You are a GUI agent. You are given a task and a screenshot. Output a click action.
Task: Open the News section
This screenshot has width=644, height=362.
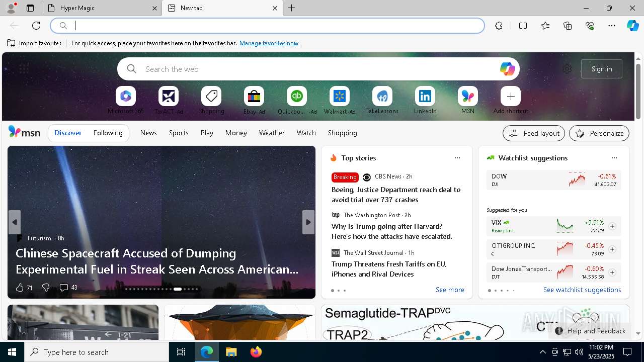[148, 133]
